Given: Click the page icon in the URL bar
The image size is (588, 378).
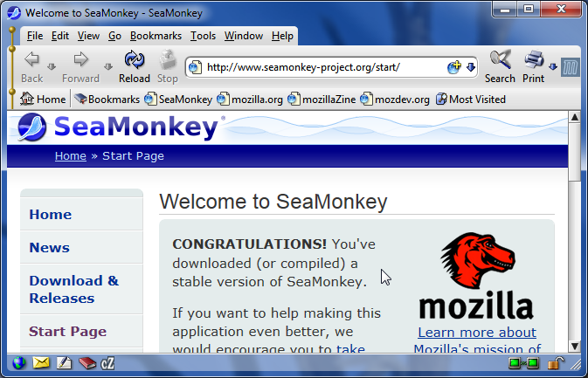Looking at the screenshot, I should [x=195, y=67].
